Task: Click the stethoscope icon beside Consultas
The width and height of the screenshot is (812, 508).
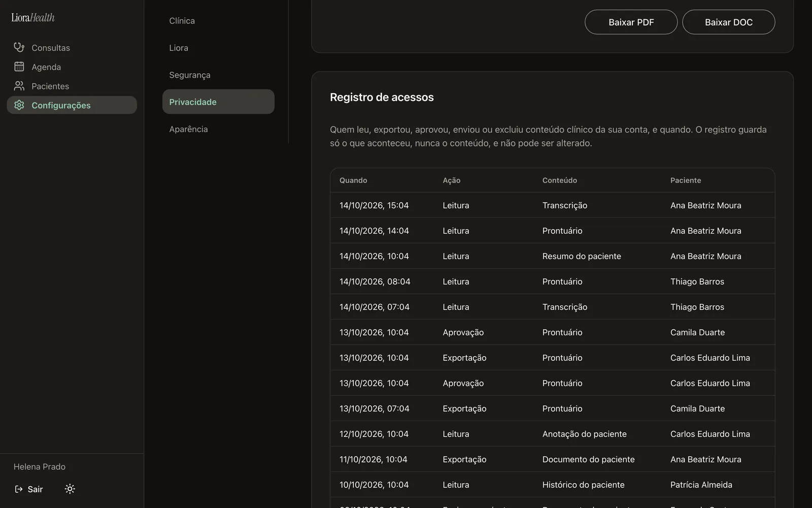Action: tap(19, 47)
